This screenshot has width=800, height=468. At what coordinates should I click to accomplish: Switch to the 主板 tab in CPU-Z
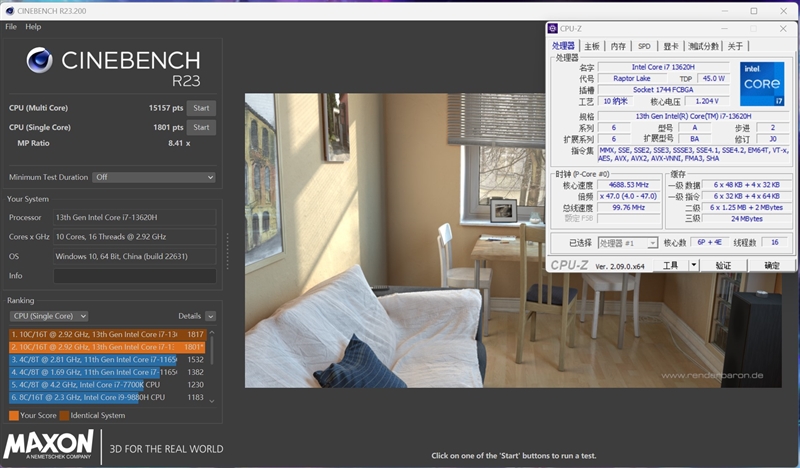coord(592,46)
